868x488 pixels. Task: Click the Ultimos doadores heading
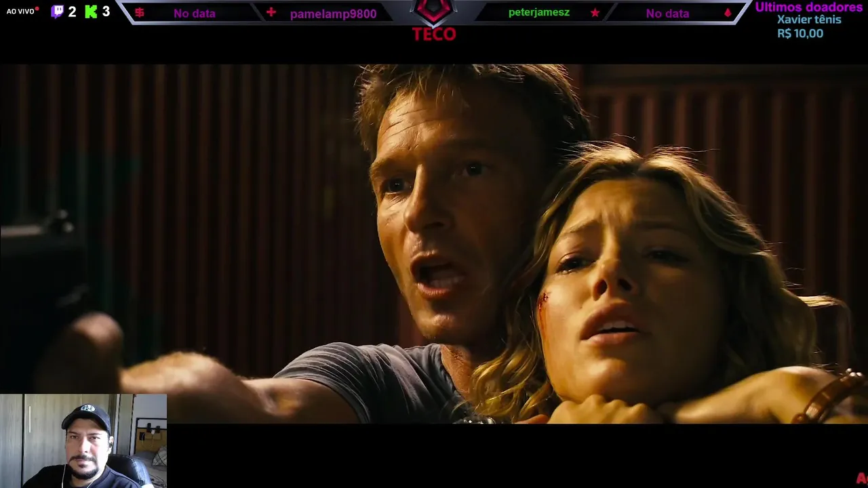pos(809,7)
